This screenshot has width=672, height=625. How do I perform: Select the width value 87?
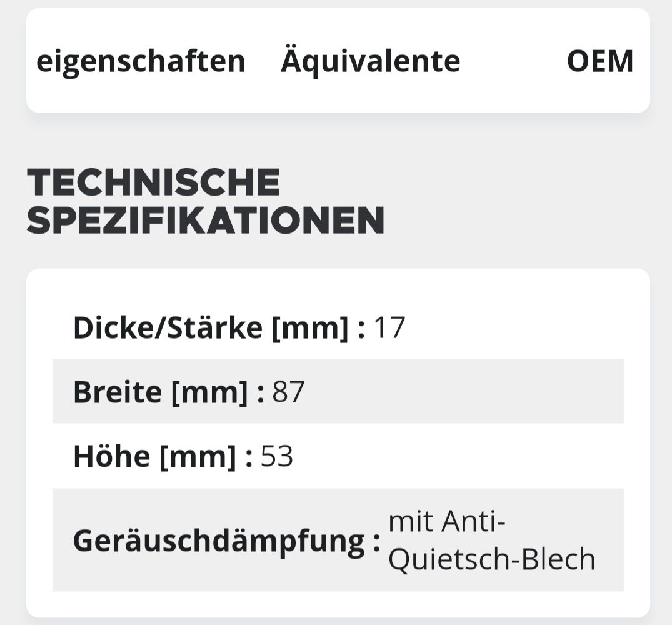(x=288, y=392)
